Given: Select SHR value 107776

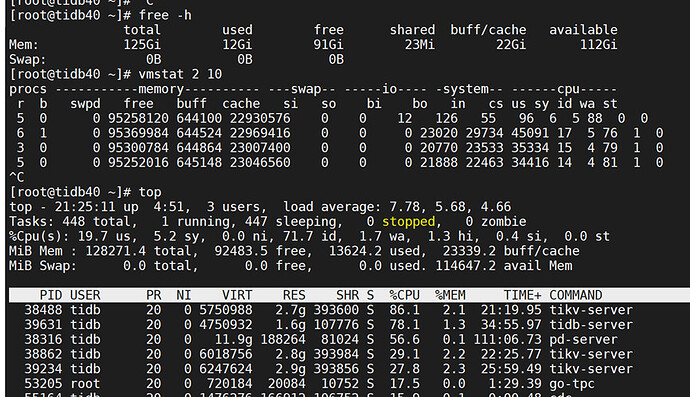Looking at the screenshot, I should (x=336, y=325).
